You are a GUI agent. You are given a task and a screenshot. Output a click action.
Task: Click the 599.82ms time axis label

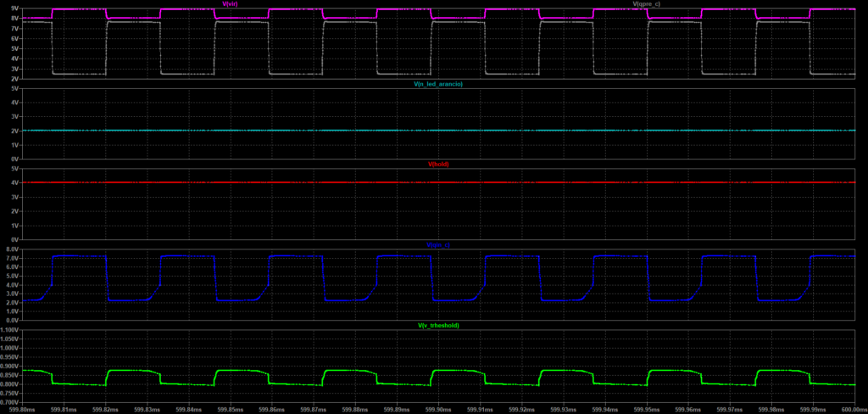[x=105, y=410]
